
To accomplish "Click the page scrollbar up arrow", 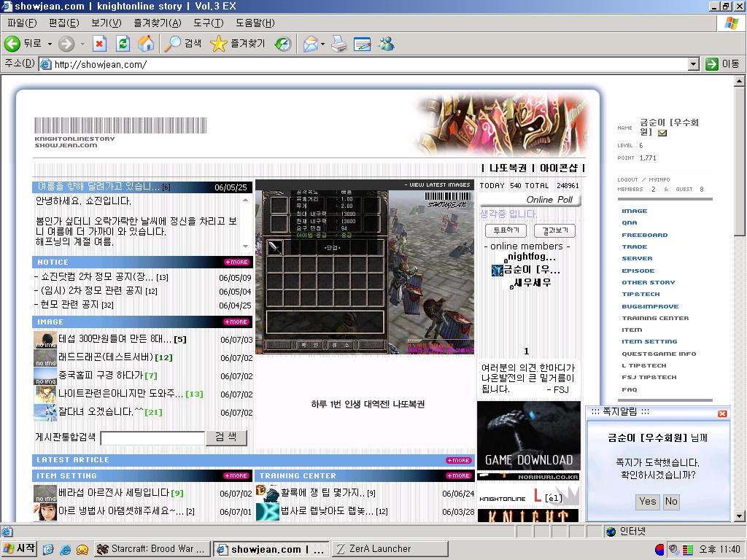I will click(739, 81).
